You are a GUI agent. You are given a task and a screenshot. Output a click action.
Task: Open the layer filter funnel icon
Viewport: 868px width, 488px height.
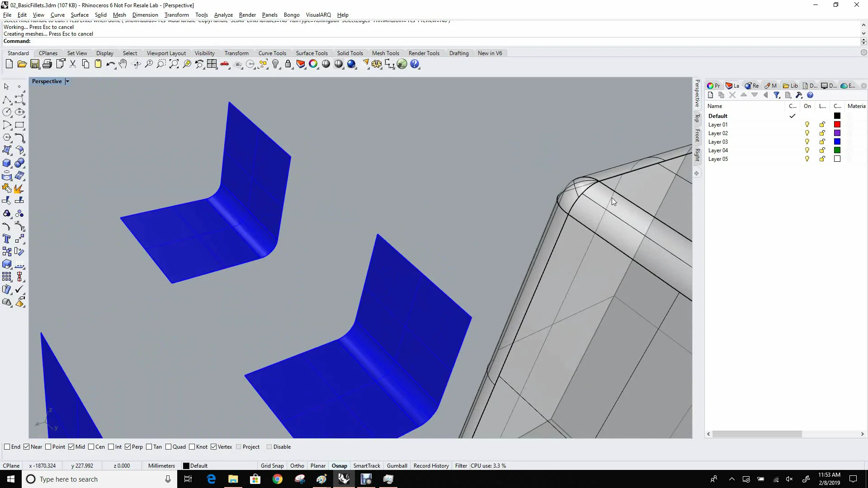777,95
